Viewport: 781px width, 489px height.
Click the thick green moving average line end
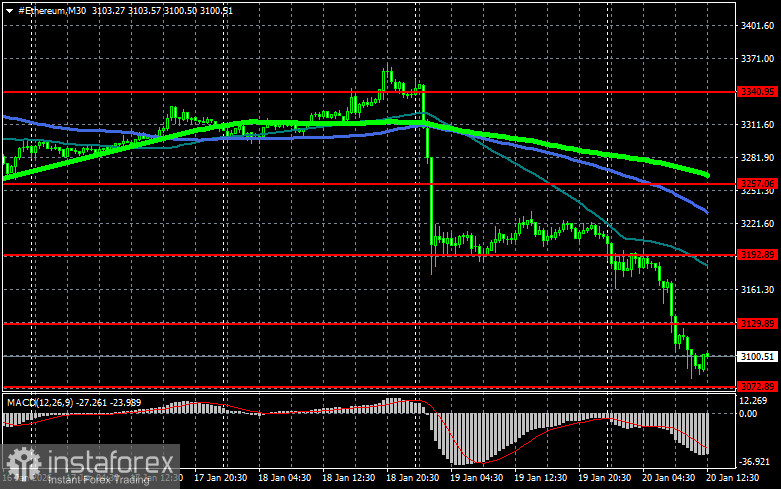pyautogui.click(x=707, y=175)
